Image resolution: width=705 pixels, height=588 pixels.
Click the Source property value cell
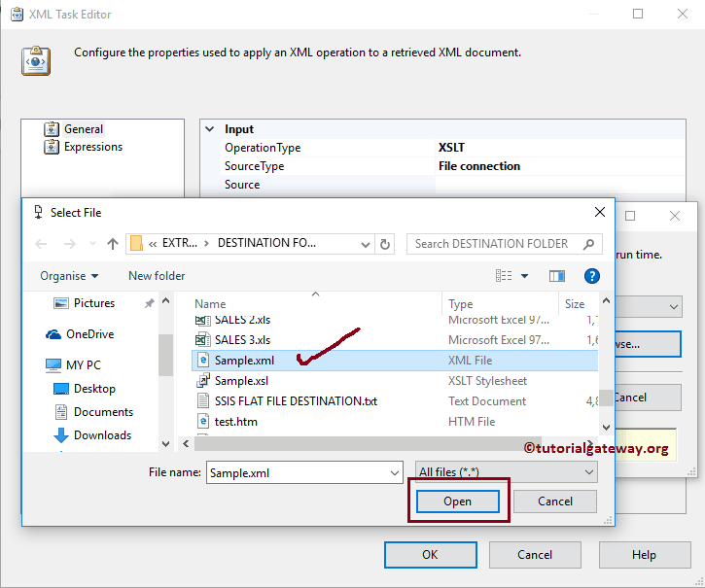pos(560,185)
